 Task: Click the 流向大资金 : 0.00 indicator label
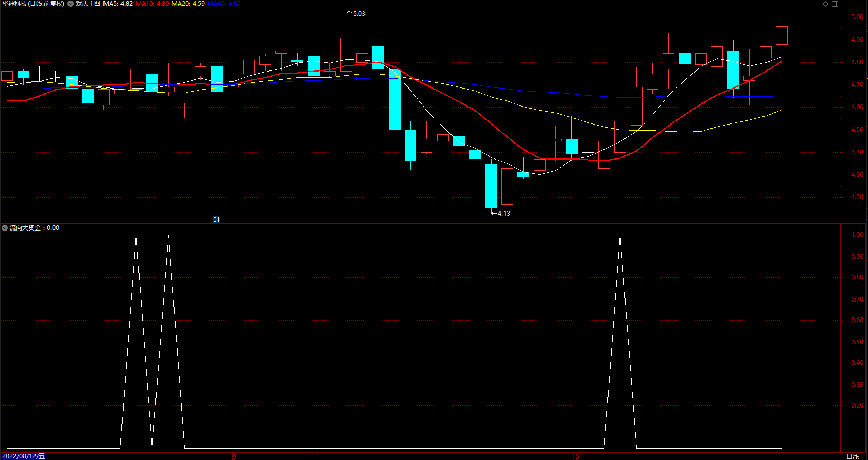34,227
